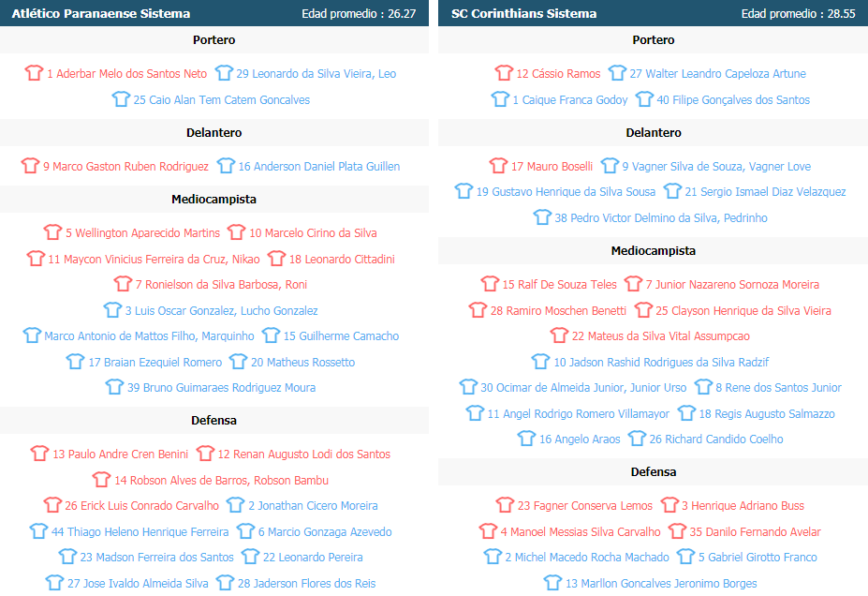Click blue jersey icon beside Jonathan Cicero Moreira

coord(235,504)
